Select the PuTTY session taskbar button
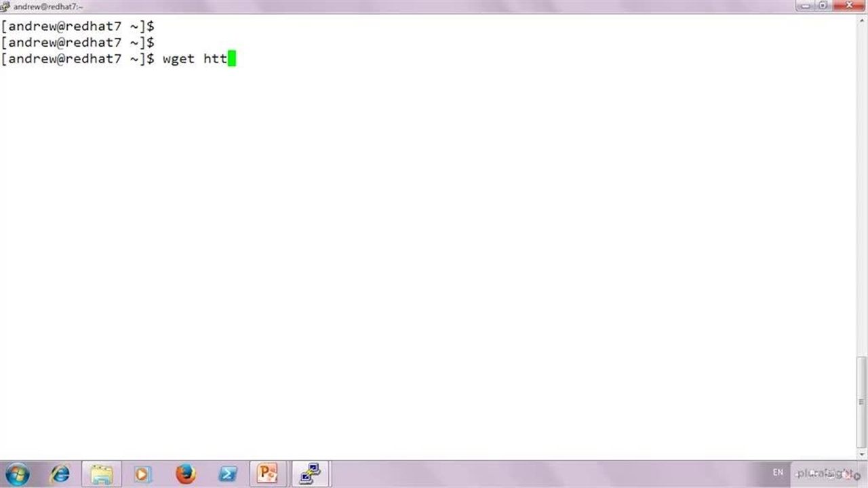868x488 pixels. [x=310, y=473]
